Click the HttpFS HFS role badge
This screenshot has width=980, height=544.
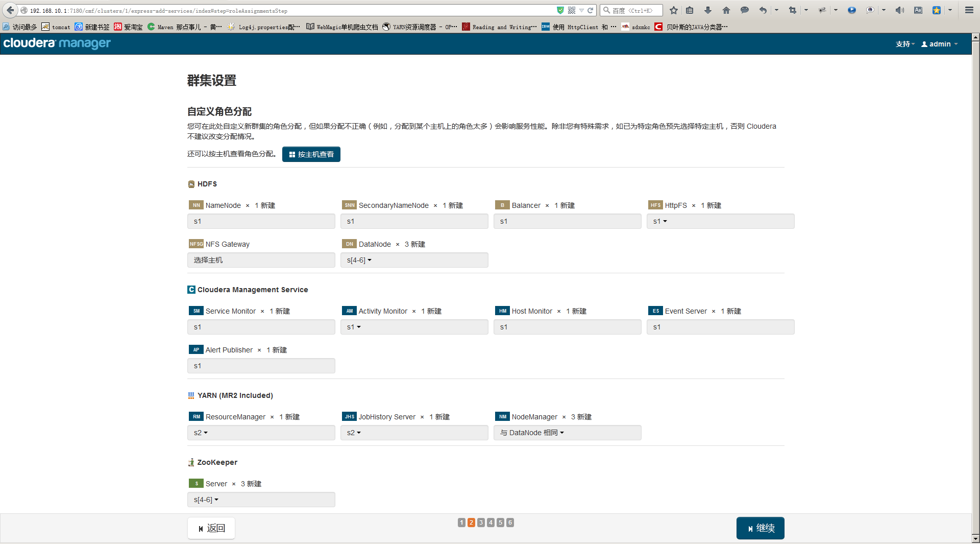(x=655, y=205)
